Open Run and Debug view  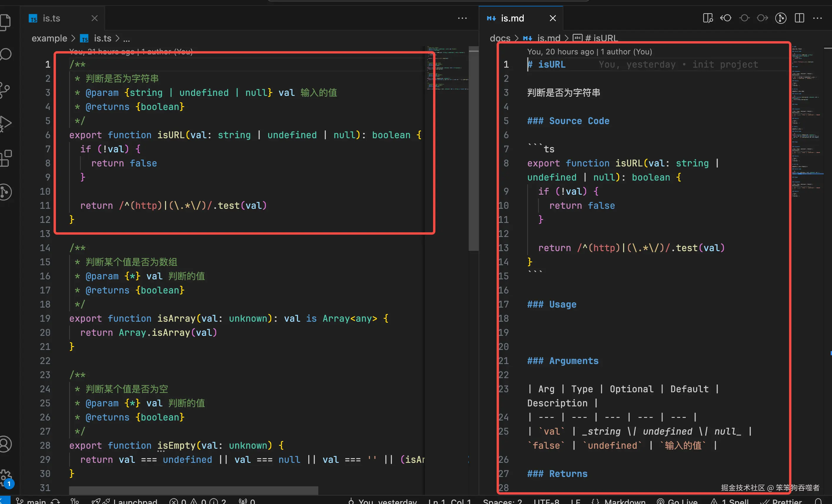tap(5, 123)
